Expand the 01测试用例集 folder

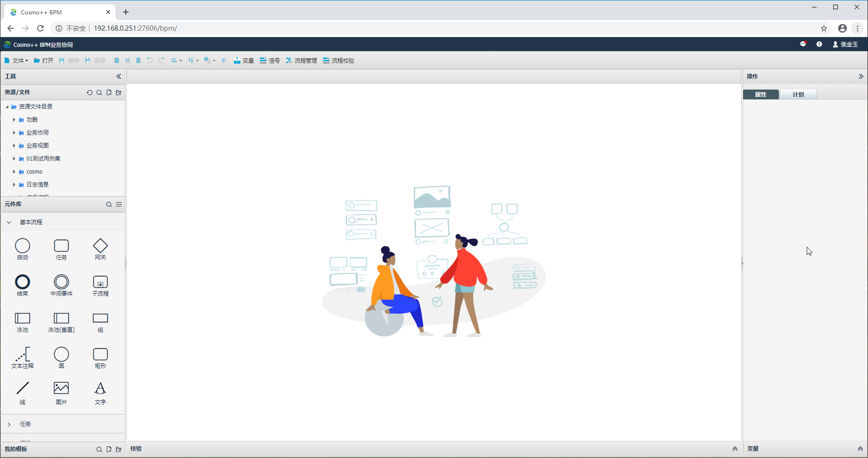coord(14,159)
